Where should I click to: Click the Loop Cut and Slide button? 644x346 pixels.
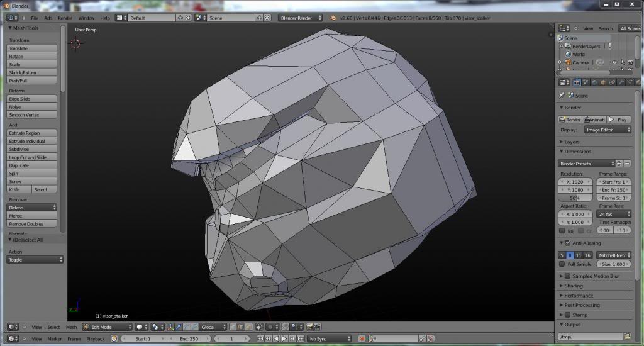[x=31, y=157]
